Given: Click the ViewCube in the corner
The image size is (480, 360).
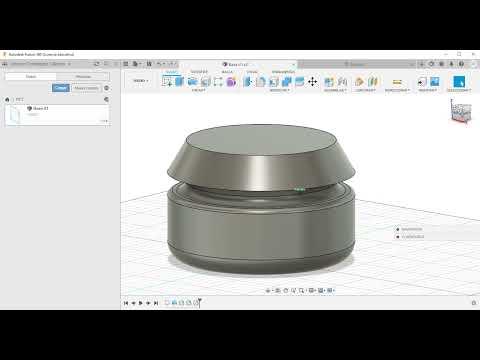Looking at the screenshot, I should coord(461,112).
